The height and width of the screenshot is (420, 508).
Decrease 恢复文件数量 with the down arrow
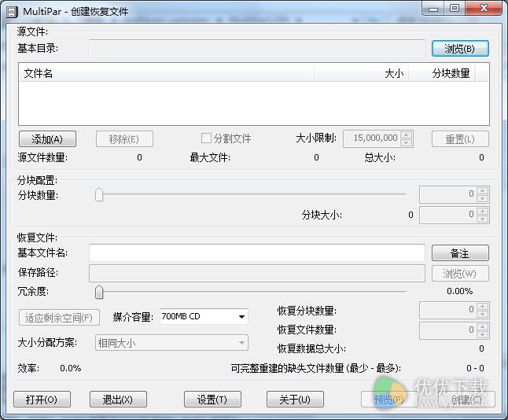483,334
